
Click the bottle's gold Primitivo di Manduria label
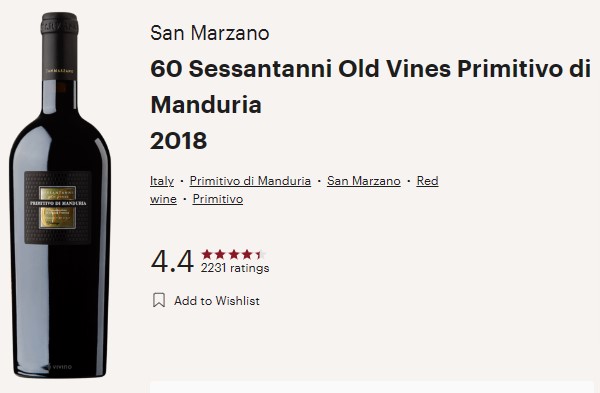58,207
